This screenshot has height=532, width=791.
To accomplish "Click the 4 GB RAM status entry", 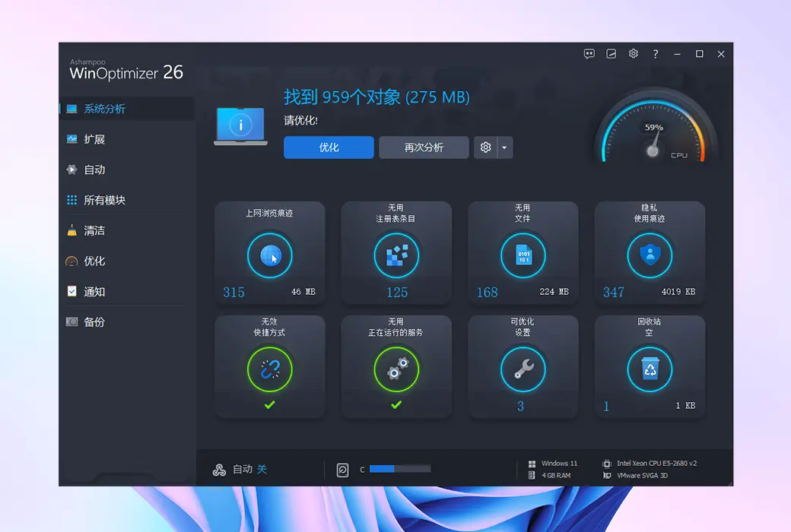I will pyautogui.click(x=550, y=476).
